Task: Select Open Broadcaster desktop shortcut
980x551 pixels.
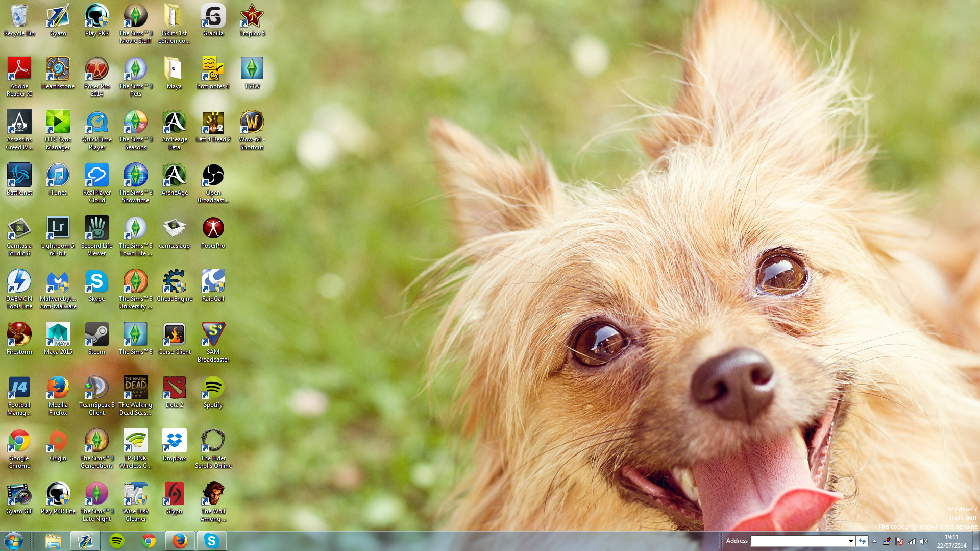Action: tap(213, 183)
